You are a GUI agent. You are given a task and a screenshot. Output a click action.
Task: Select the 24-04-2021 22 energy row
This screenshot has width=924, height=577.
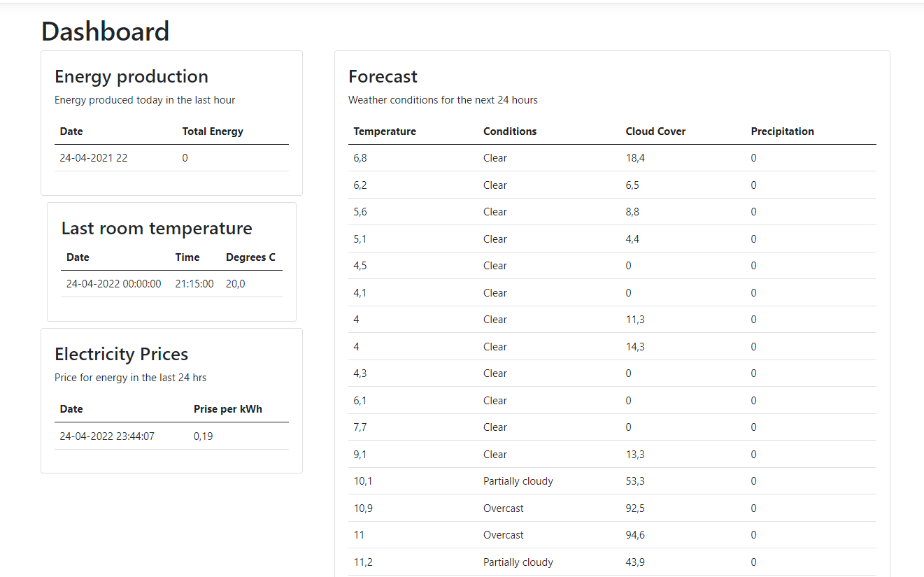[171, 158]
